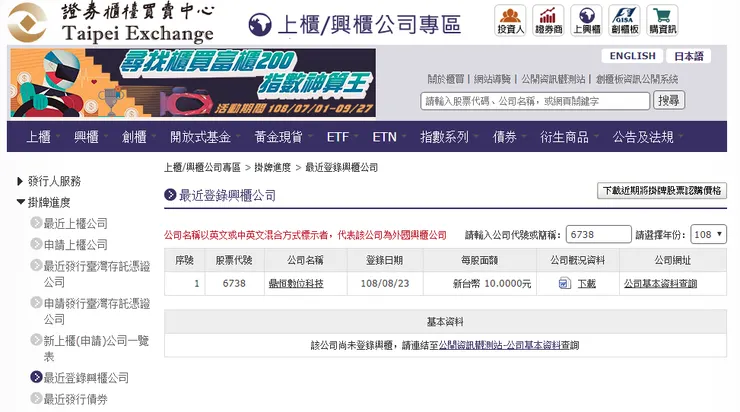This screenshot has height=412, width=740.
Task: Click the 創櫃板資訊公開系統 header link
Action: pos(637,79)
